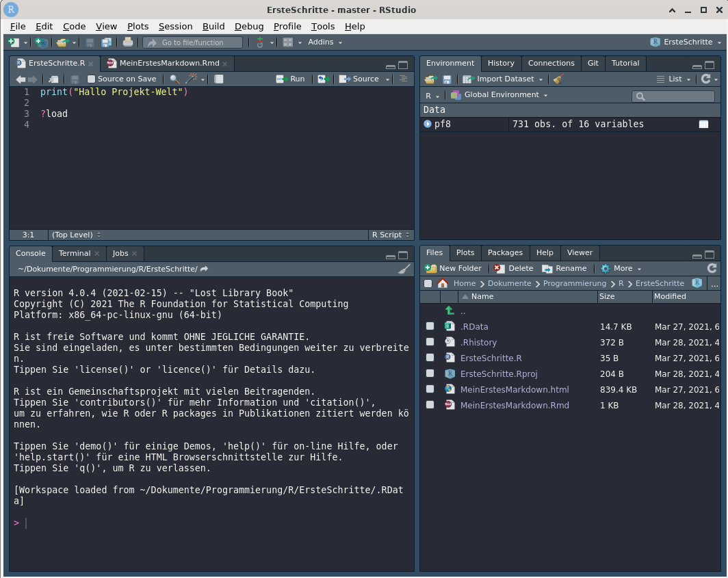The image size is (728, 578).
Task: Open the Addins dropdown
Action: tap(325, 42)
